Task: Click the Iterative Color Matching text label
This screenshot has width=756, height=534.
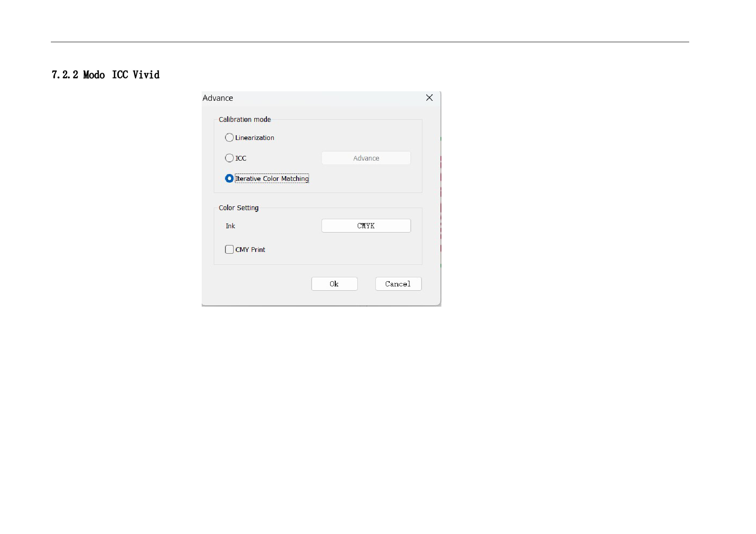Action: (x=272, y=179)
